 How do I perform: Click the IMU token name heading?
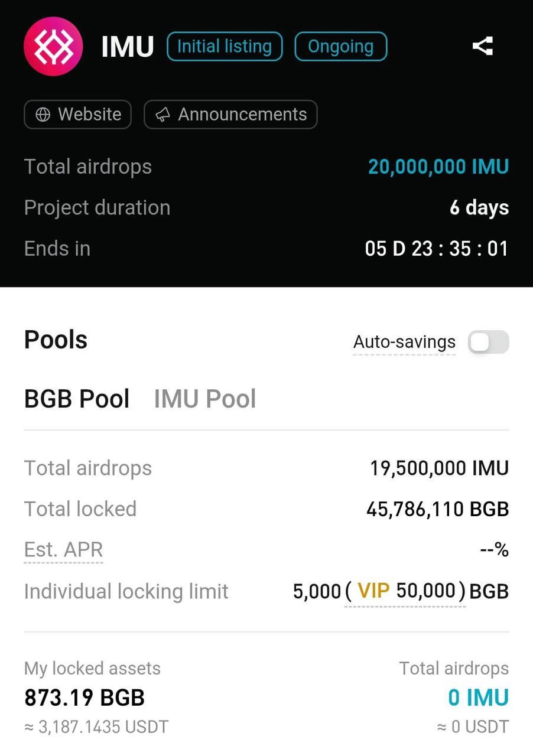coord(128,47)
